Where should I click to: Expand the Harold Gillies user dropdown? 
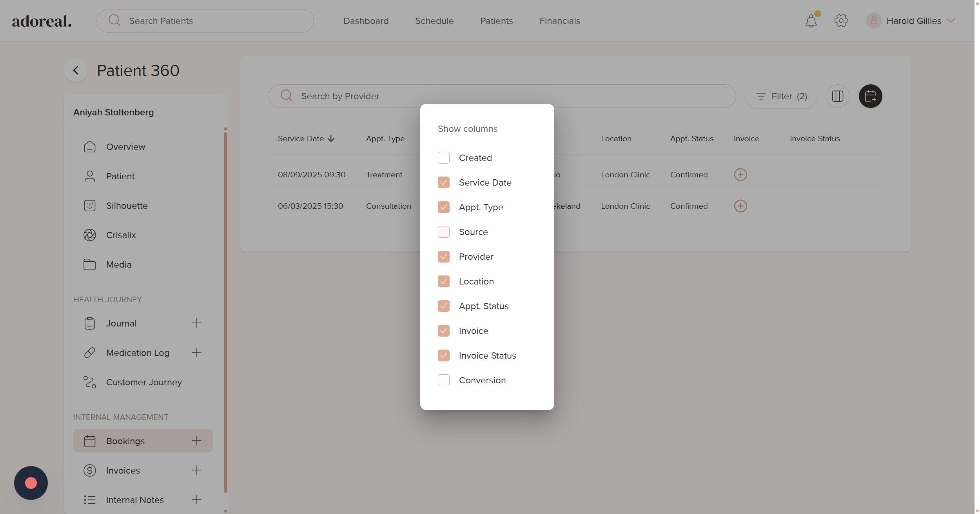pyautogui.click(x=913, y=21)
